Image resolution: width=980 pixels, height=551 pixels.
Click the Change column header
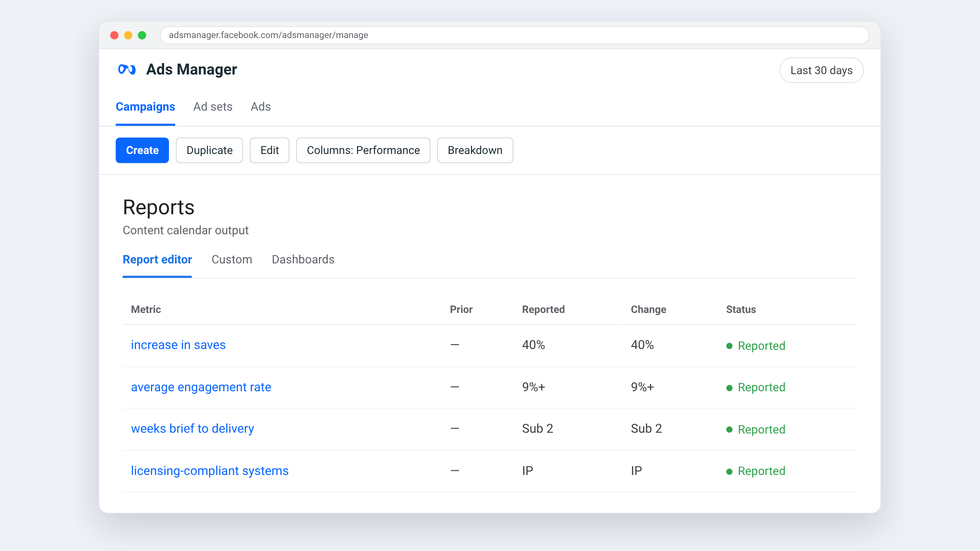click(x=648, y=309)
